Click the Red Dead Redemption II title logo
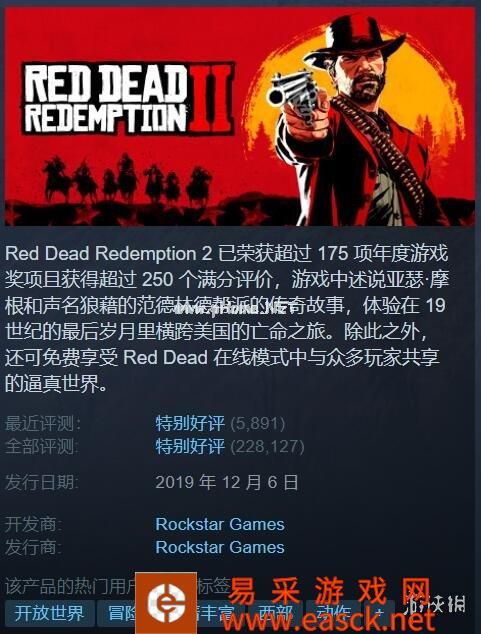The image size is (481, 634). (x=128, y=98)
